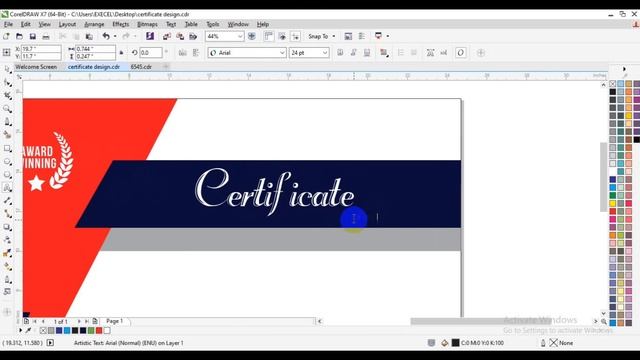
Task: Select the Parallel Dimension tool
Action: pyautogui.click(x=7, y=201)
